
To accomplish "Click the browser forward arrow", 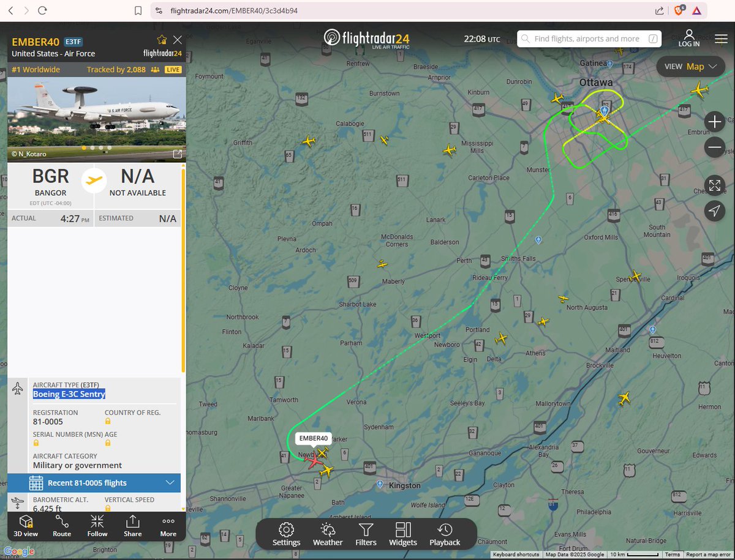I will point(26,10).
